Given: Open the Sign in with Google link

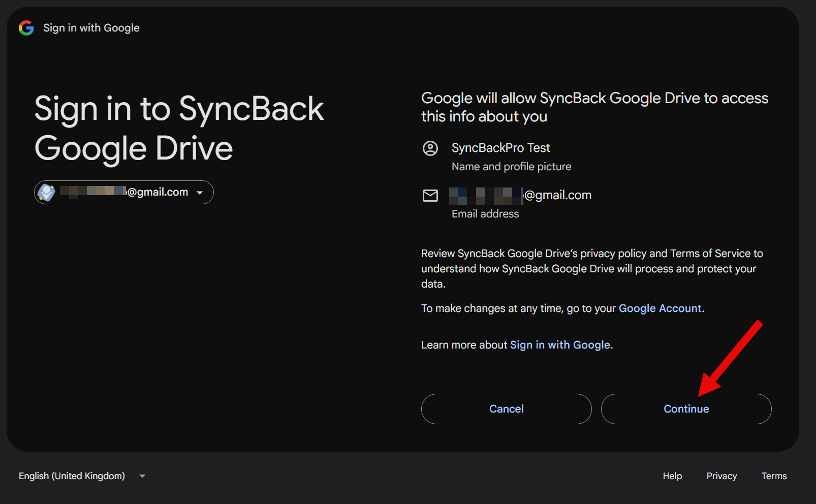Looking at the screenshot, I should coord(560,345).
